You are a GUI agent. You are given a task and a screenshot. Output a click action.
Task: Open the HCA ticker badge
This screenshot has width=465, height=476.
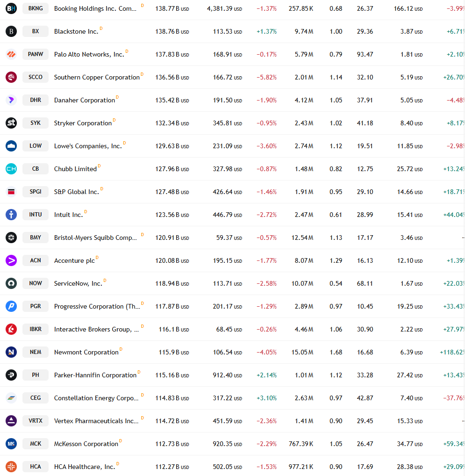(36, 467)
